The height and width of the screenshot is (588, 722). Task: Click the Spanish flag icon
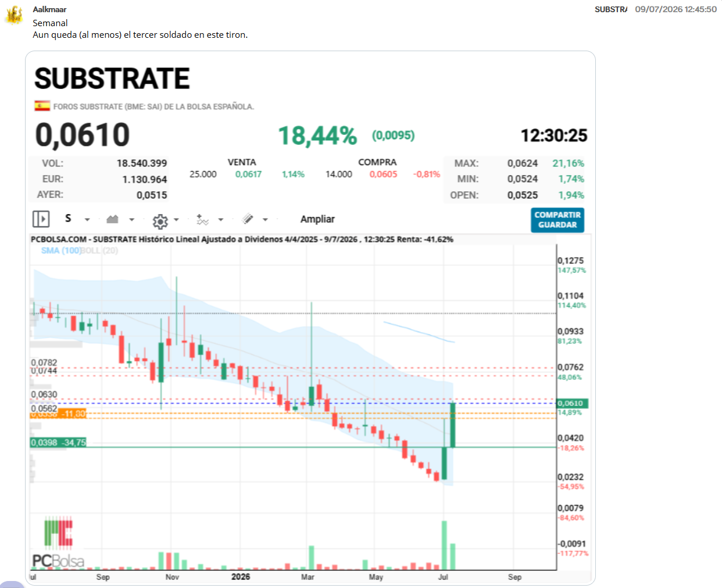pyautogui.click(x=42, y=106)
